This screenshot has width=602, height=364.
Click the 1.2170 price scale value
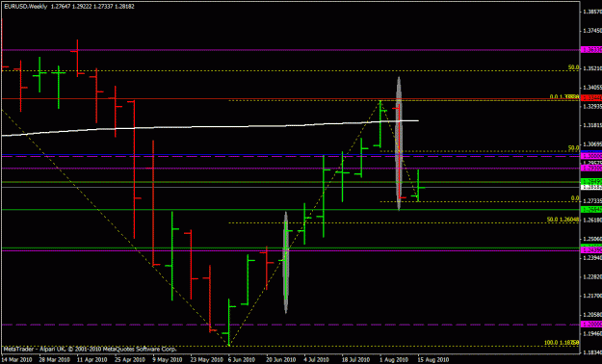[592, 296]
